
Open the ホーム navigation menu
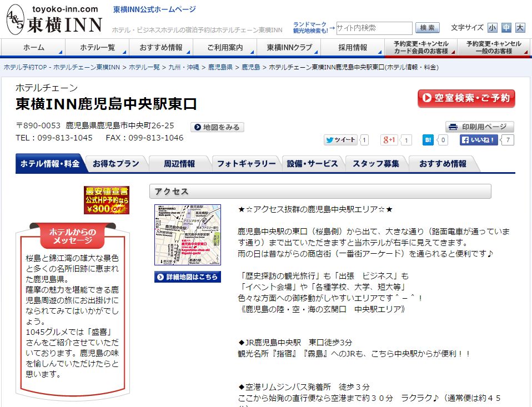[x=33, y=48]
